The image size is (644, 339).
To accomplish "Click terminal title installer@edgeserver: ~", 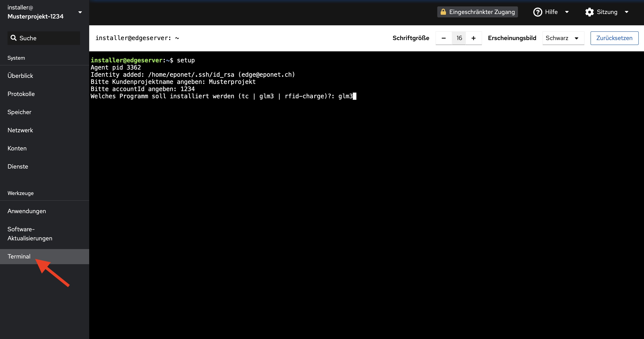I will click(x=137, y=38).
